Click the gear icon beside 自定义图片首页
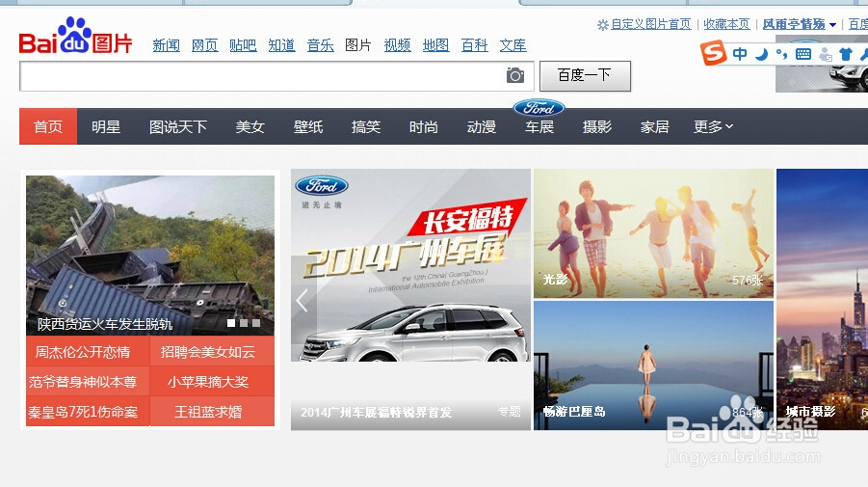Viewport: 868px width, 487px height. pyautogui.click(x=602, y=24)
